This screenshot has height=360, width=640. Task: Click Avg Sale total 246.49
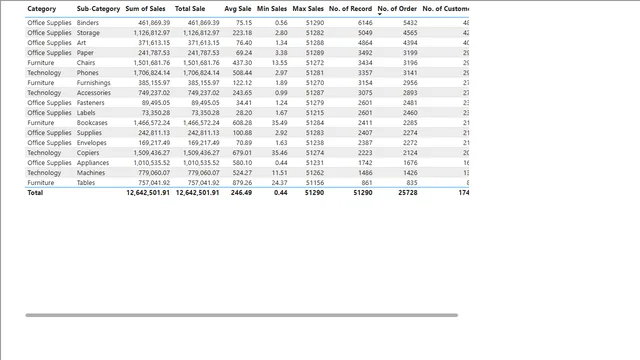tap(241, 193)
